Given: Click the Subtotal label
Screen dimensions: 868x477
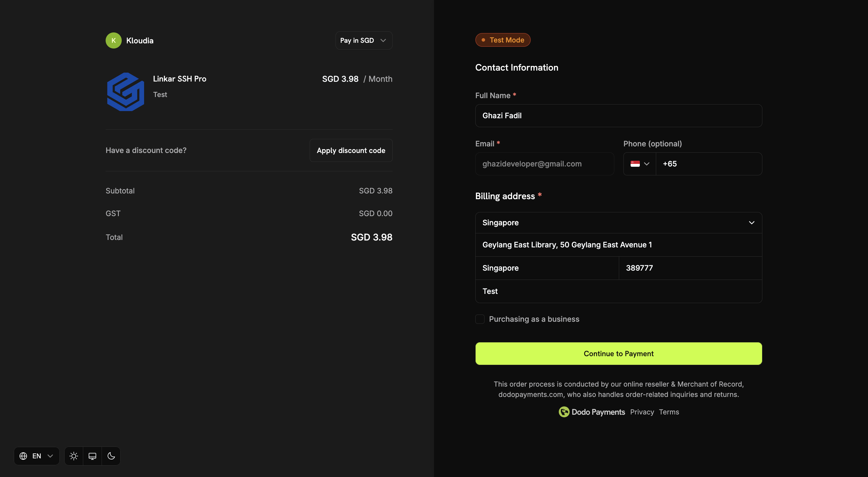Looking at the screenshot, I should click(120, 191).
